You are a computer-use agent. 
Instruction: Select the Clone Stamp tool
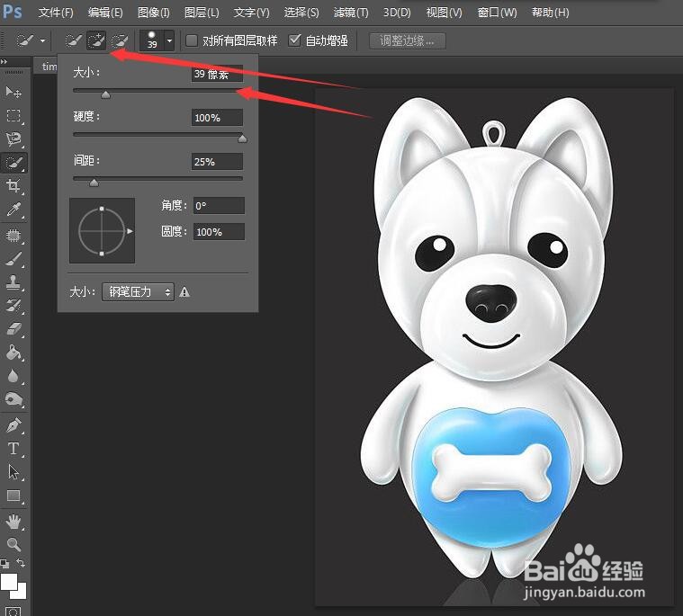tap(13, 282)
